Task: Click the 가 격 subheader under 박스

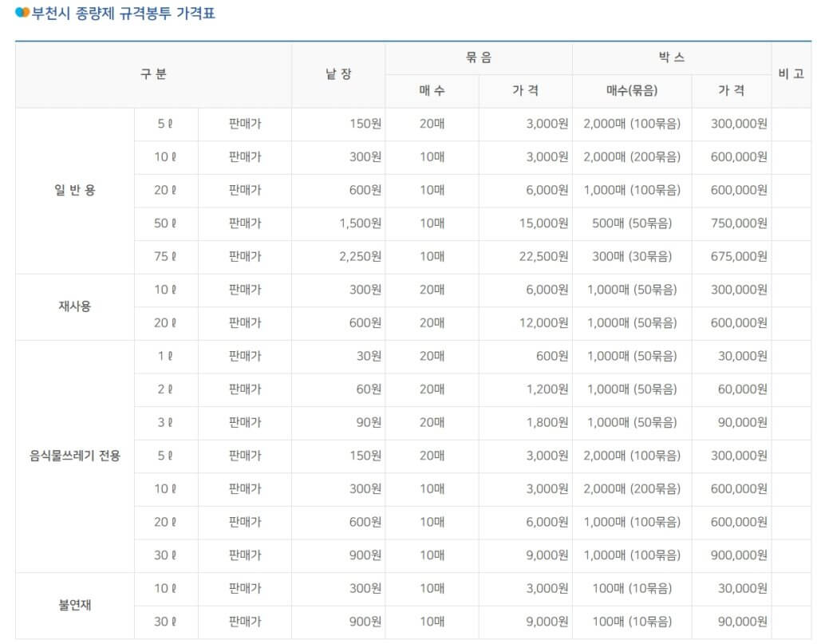Action: tap(732, 91)
